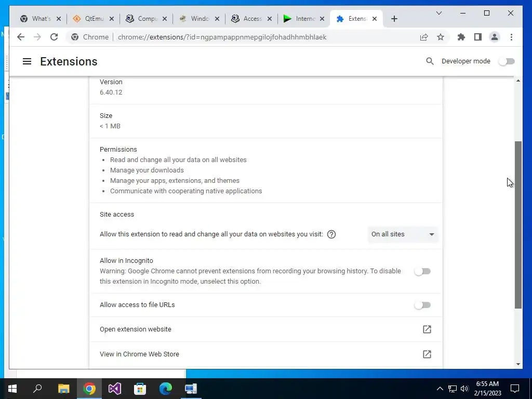532x399 pixels.
Task: Share this page icon in address bar
Action: 424,37
